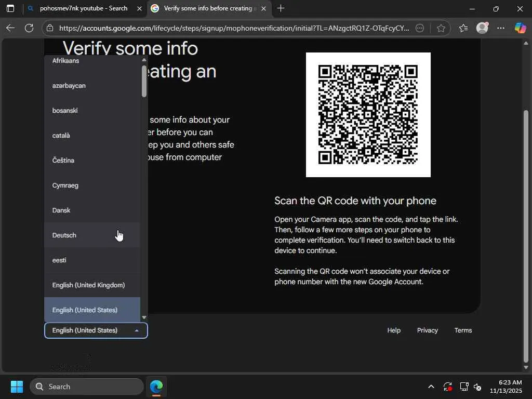This screenshot has width=532, height=399.
Task: Choose eesti from the language list
Action: 92,260
